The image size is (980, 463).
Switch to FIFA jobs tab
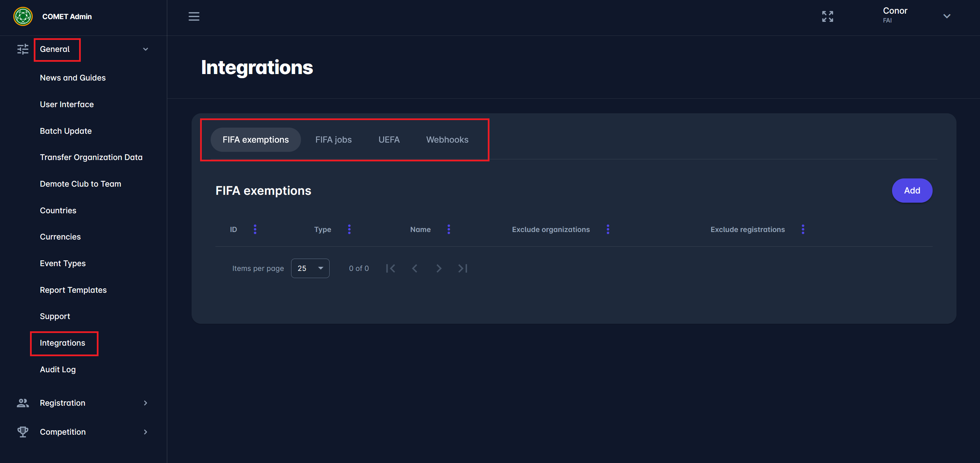333,140
